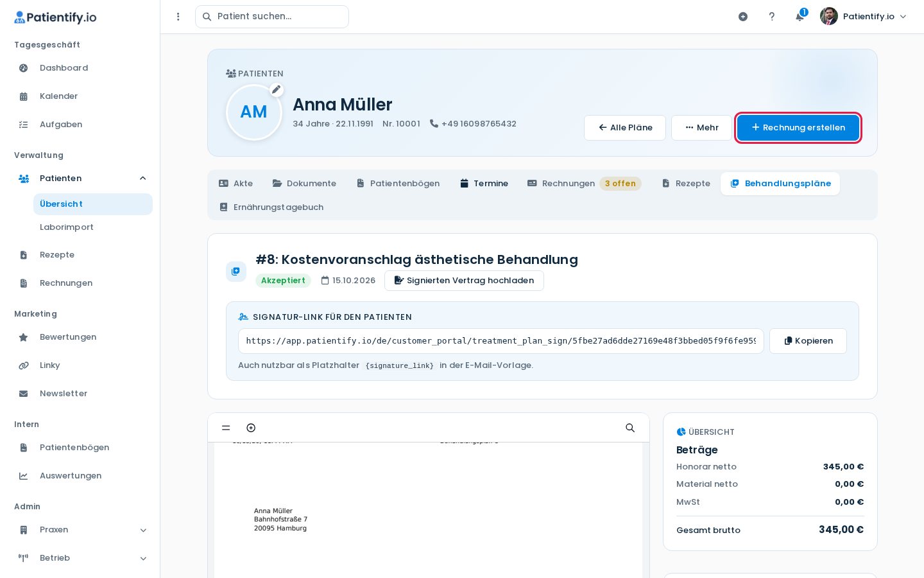This screenshot has width=924, height=578.
Task: Select the Patientenbögen tab
Action: tap(398, 184)
